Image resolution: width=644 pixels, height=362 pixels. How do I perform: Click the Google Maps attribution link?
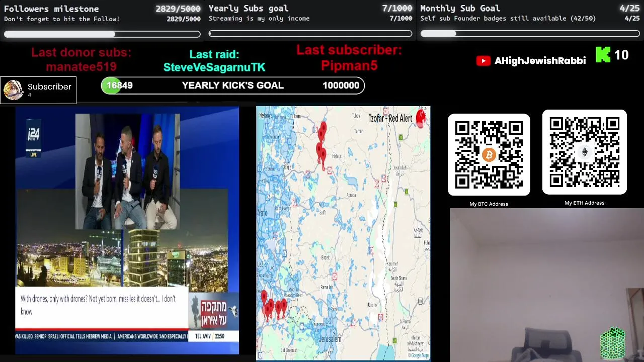tap(420, 355)
